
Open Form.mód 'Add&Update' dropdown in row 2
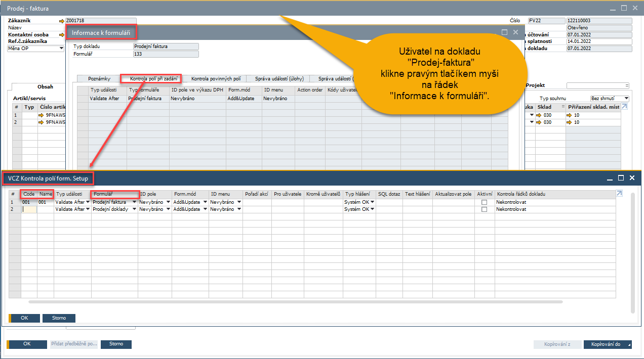(205, 209)
